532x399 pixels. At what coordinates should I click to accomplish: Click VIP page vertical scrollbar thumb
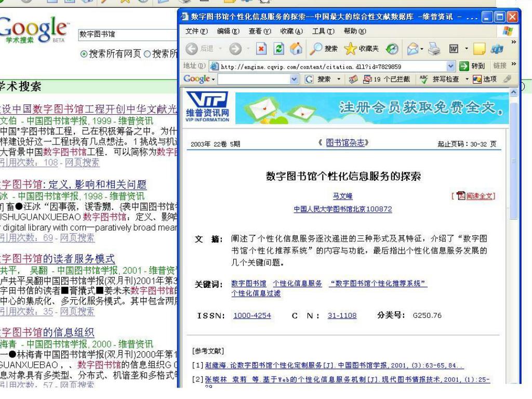tap(514, 161)
